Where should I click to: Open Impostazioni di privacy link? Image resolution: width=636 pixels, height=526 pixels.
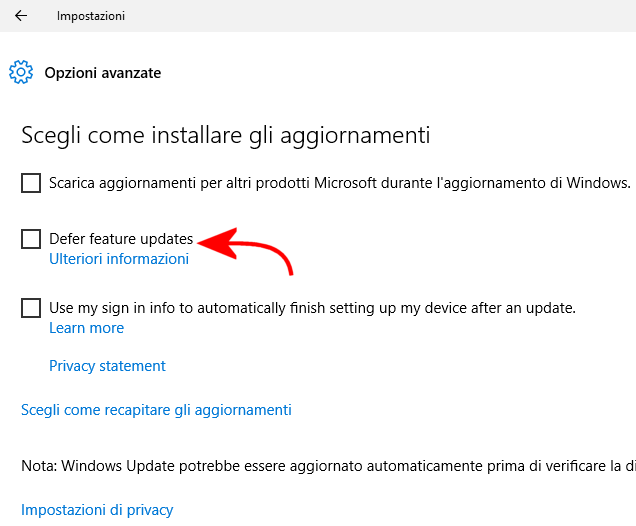click(97, 509)
